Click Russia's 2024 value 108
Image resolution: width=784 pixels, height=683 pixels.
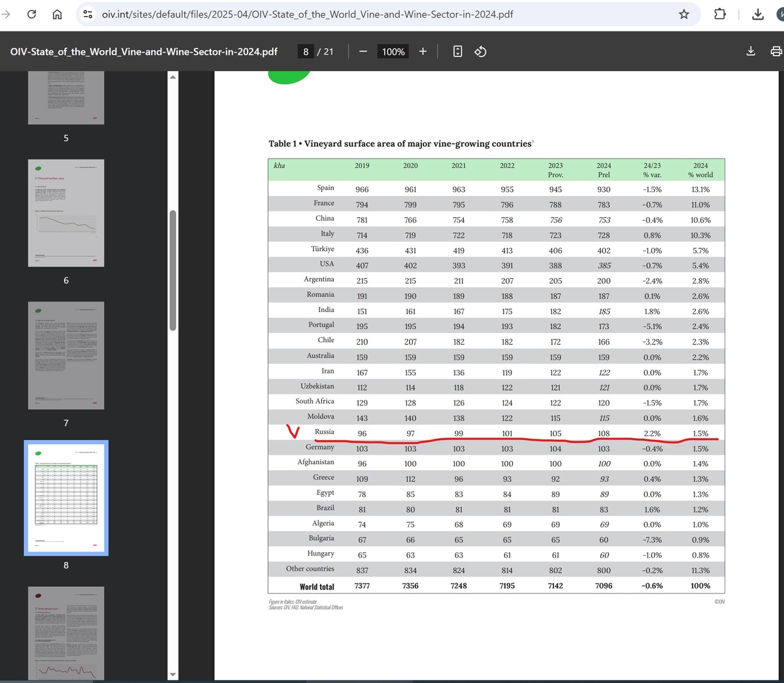point(604,434)
